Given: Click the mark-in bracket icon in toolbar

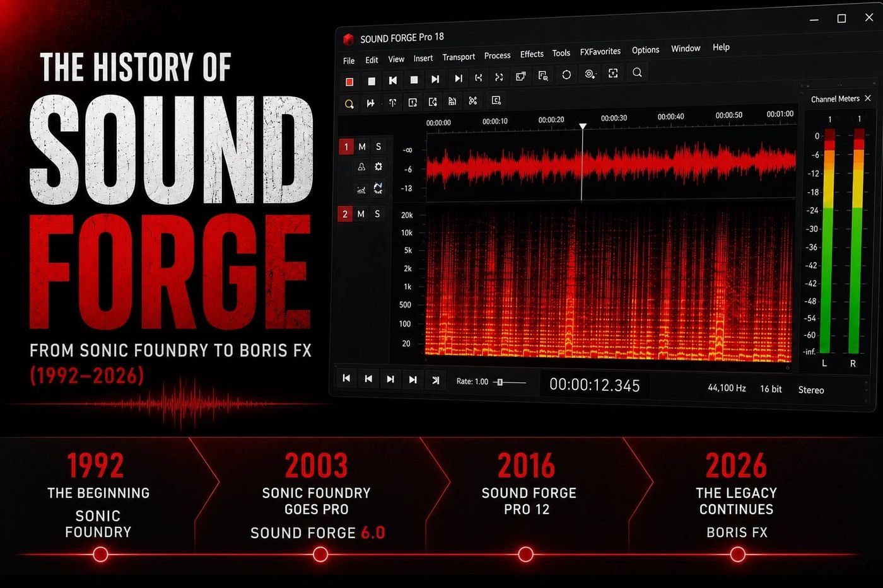Looking at the screenshot, I should click(479, 78).
